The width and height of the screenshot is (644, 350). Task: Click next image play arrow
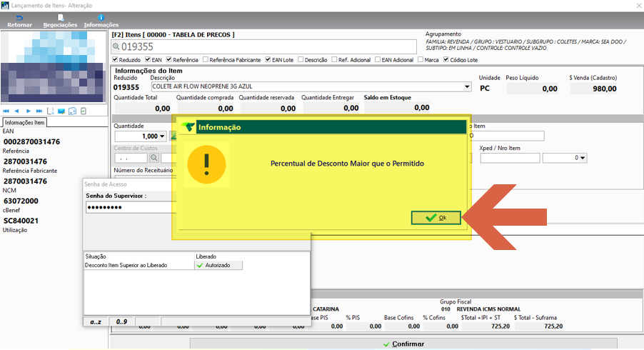(28, 111)
